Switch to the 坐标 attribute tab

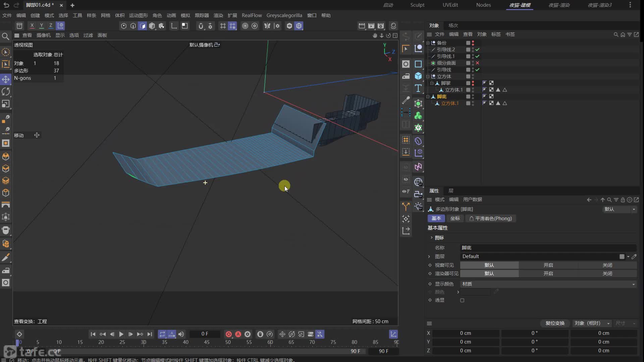click(x=455, y=219)
